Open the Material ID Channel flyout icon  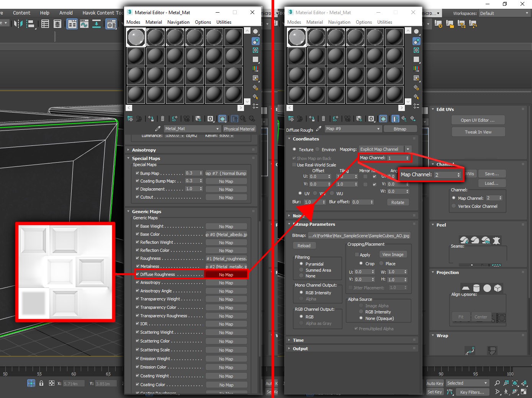point(210,119)
